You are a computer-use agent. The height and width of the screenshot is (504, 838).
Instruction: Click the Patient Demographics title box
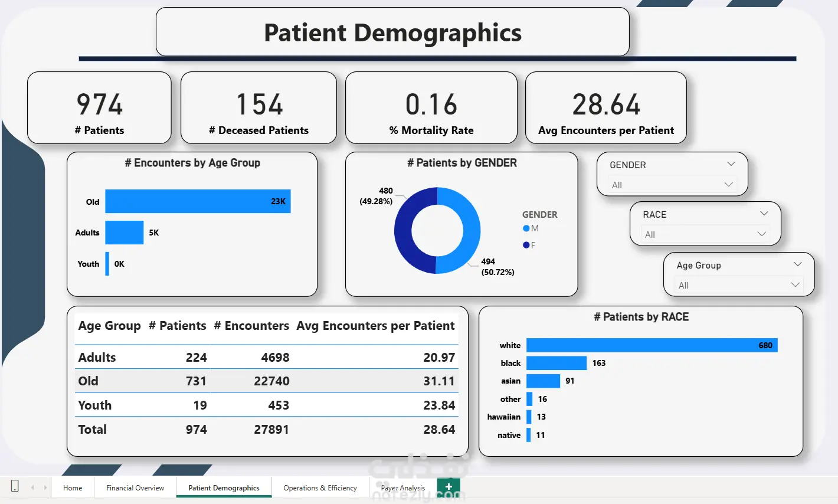pyautogui.click(x=392, y=32)
